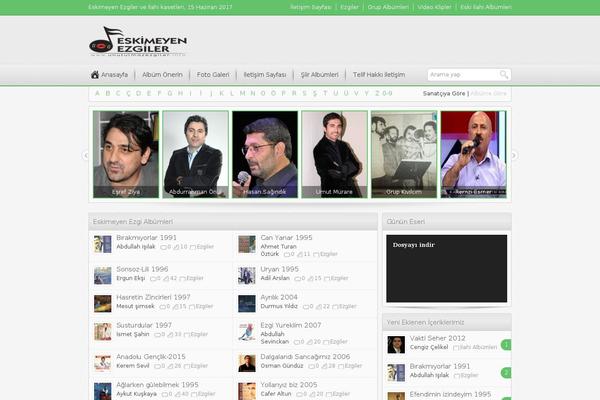This screenshot has width=600, height=400.
Task: Select Umut Mürare artist photo
Action: click(334, 154)
